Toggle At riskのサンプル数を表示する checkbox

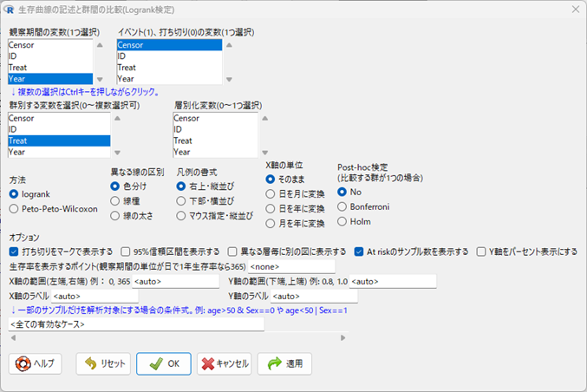359,252
